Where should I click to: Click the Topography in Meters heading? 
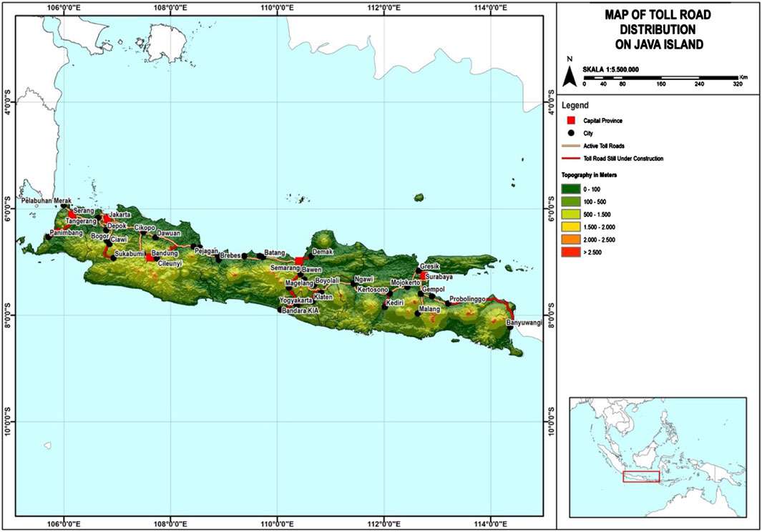click(590, 175)
